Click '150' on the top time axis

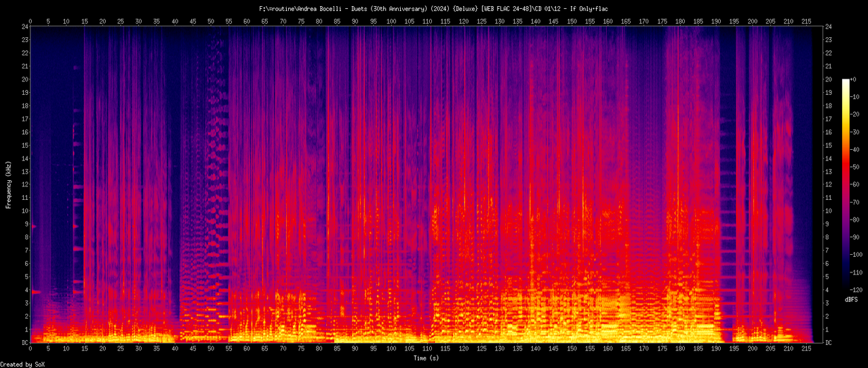[x=572, y=20]
